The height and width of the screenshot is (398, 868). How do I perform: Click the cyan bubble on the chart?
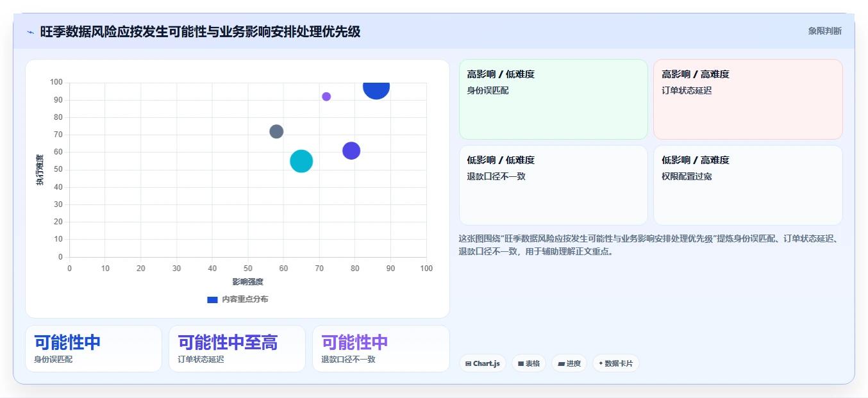(301, 161)
